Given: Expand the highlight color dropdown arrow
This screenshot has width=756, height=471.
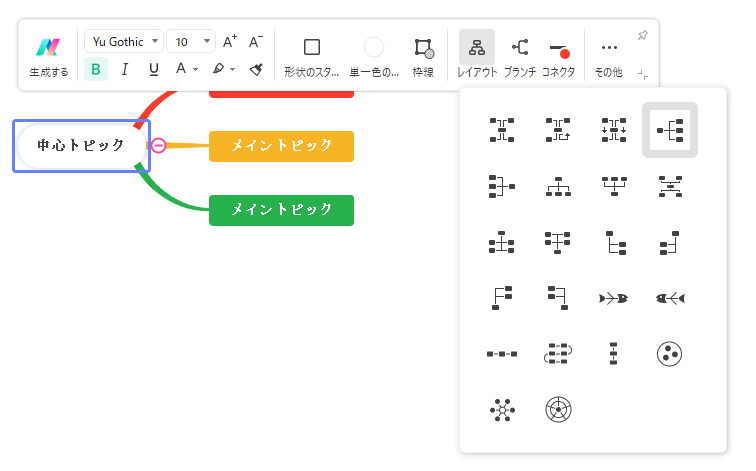Looking at the screenshot, I should pos(232,69).
